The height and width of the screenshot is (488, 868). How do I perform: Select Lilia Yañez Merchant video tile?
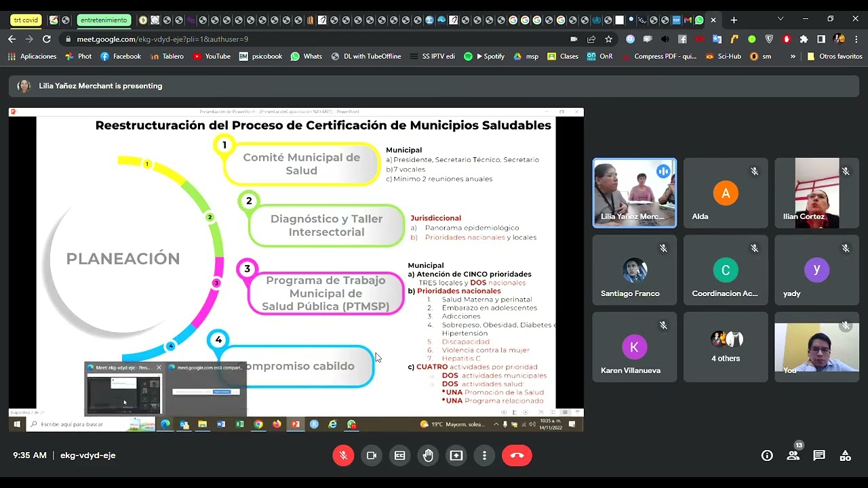click(635, 193)
